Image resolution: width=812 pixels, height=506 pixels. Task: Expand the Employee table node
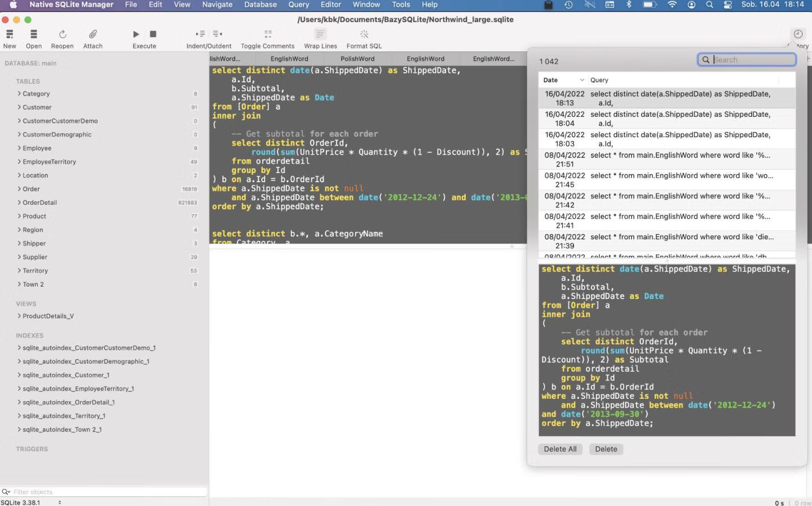19,148
